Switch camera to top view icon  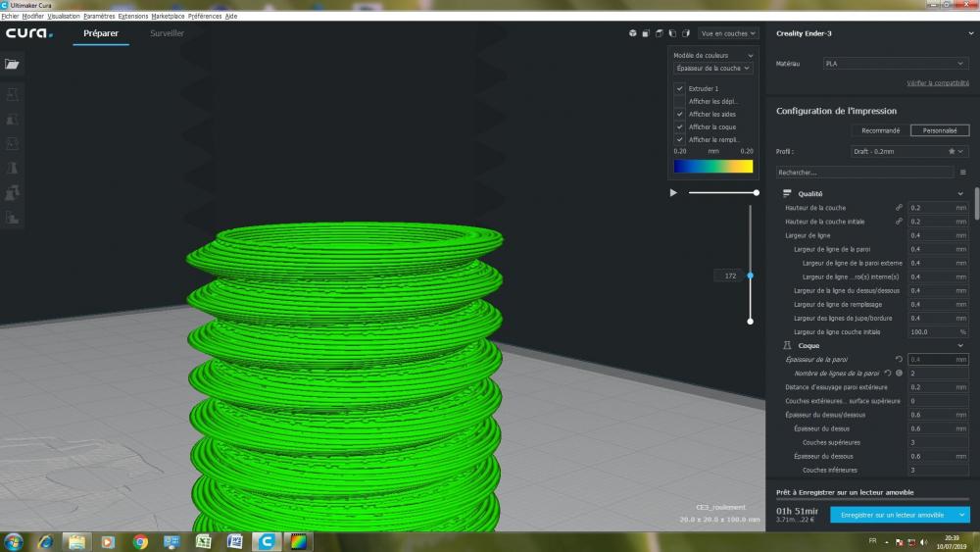tap(659, 33)
